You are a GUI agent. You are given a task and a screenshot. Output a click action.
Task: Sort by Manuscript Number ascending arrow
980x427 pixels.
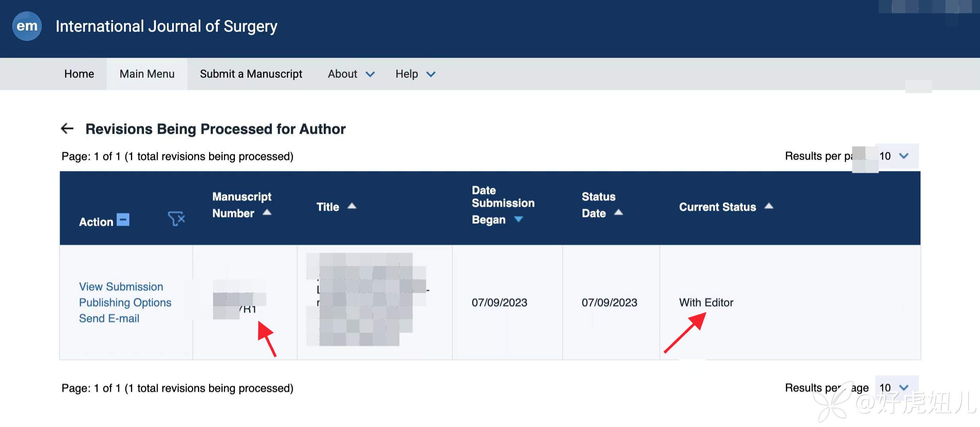click(x=267, y=213)
